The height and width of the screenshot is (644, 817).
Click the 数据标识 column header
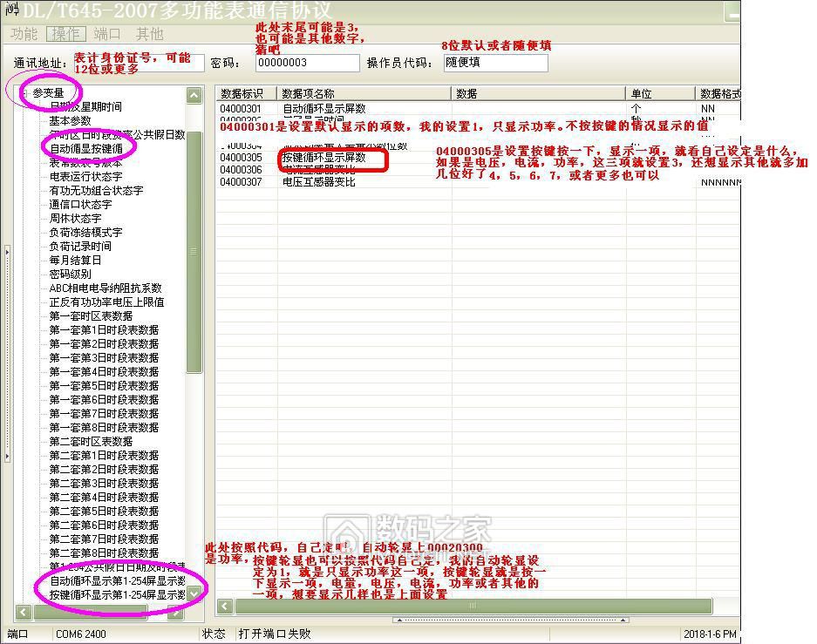(246, 93)
